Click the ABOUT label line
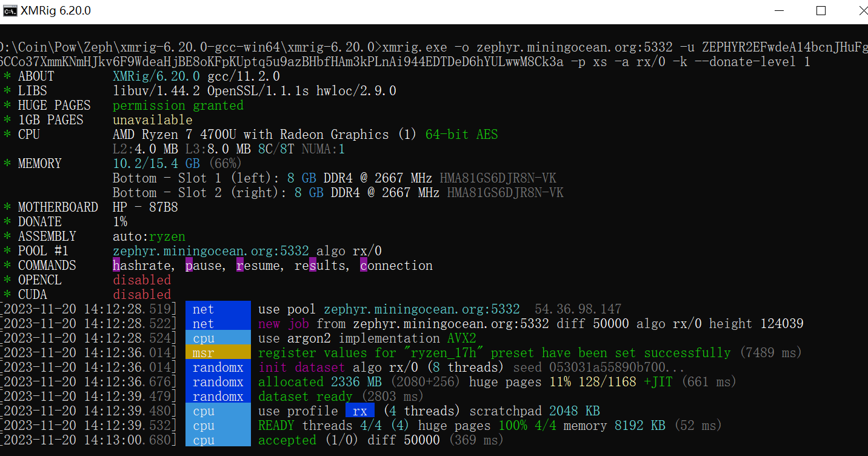The height and width of the screenshot is (456, 868). click(x=36, y=76)
